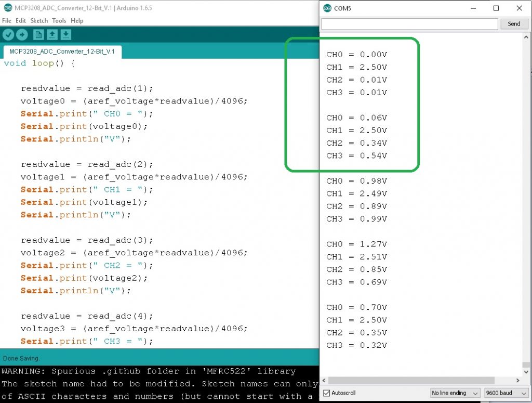Image resolution: width=532 pixels, height=403 pixels.
Task: Click the Serial.print(" CH3 = ") line
Action: (x=87, y=342)
